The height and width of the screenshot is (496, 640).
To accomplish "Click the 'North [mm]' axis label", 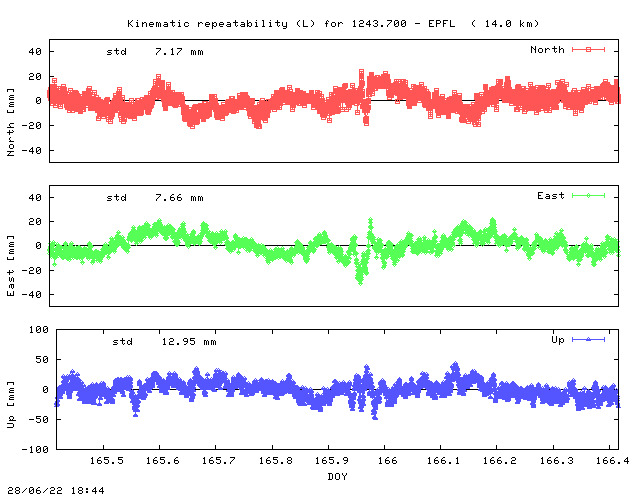I will click(11, 122).
